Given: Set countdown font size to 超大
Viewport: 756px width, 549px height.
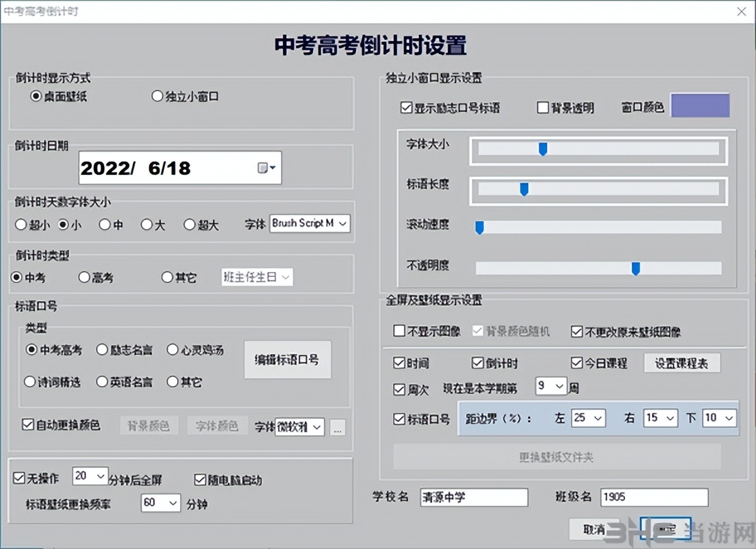Looking at the screenshot, I should [190, 224].
